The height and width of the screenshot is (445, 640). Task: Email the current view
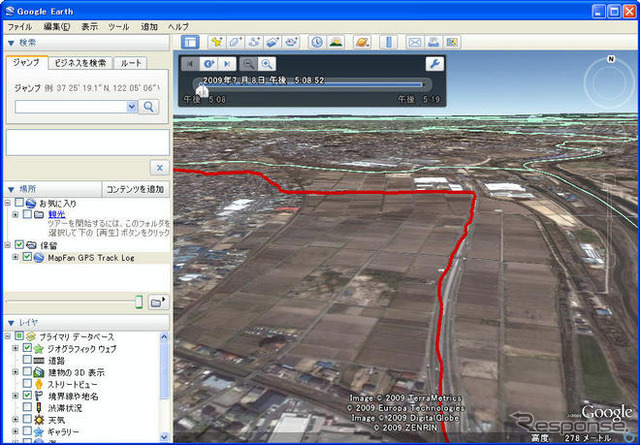coord(415,42)
